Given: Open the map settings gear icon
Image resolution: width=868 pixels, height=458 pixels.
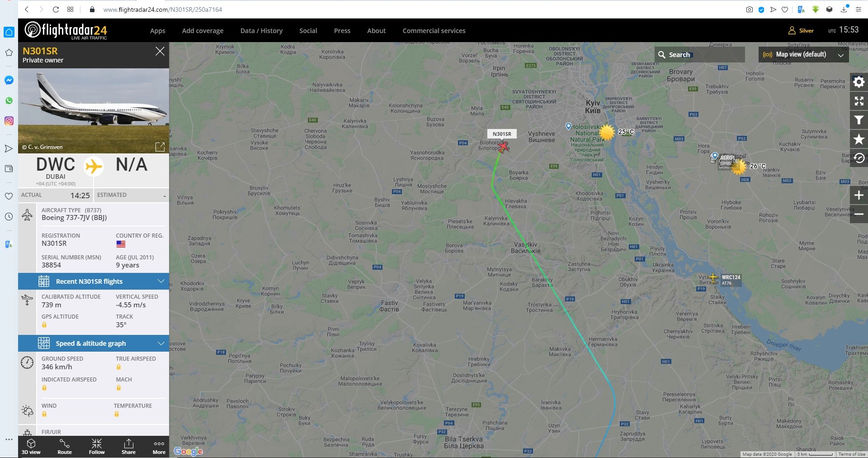Looking at the screenshot, I should (x=859, y=82).
